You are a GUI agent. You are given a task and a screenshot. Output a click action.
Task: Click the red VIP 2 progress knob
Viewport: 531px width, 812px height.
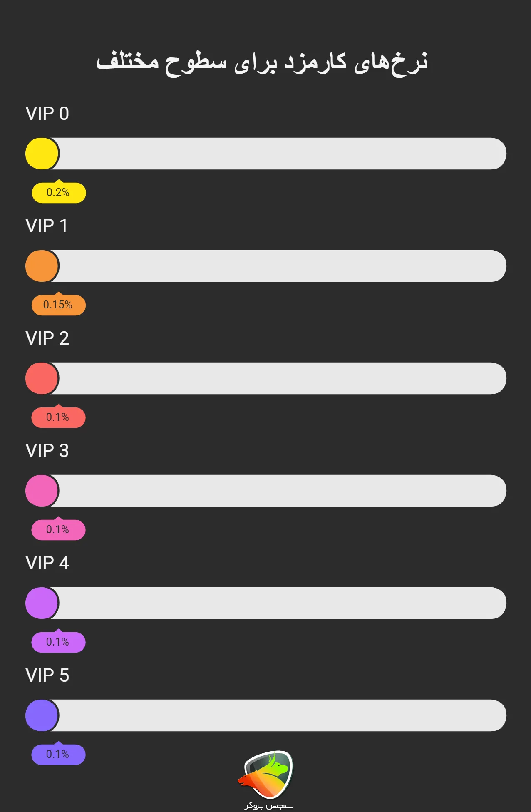42,378
